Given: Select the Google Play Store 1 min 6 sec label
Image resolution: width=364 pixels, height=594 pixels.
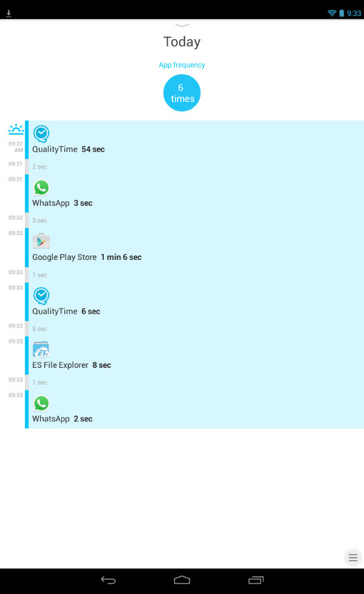Looking at the screenshot, I should (87, 257).
